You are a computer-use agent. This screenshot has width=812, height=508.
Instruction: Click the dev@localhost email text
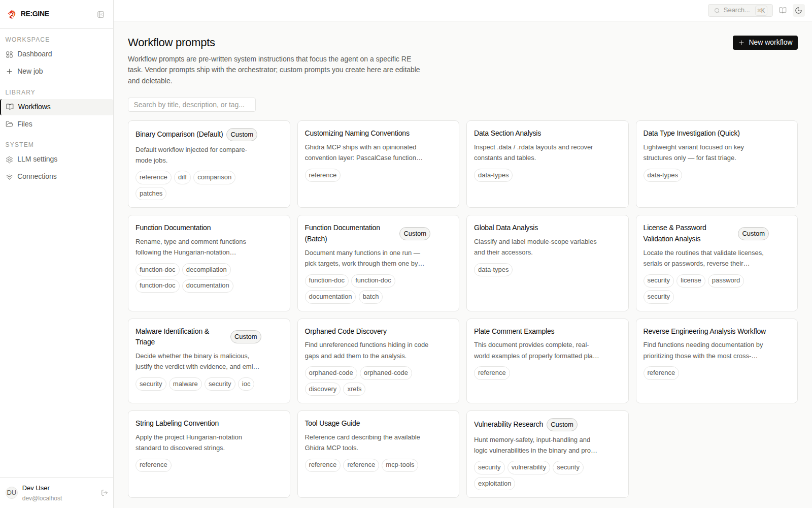click(42, 498)
